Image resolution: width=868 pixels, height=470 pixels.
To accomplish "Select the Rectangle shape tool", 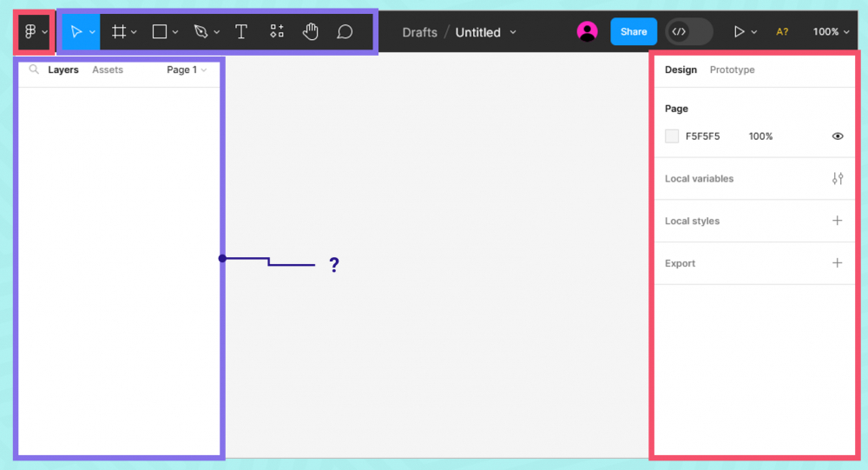I will [x=160, y=32].
